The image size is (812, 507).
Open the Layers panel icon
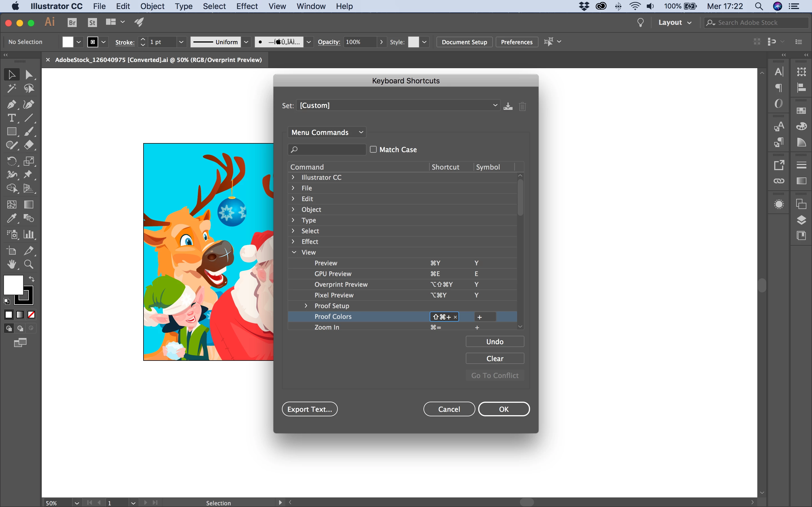(801, 220)
